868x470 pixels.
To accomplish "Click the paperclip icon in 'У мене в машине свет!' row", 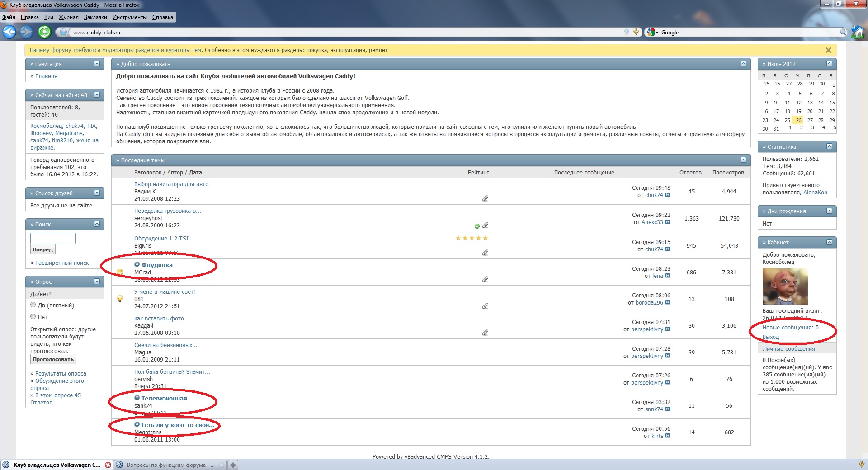I will click(x=485, y=306).
